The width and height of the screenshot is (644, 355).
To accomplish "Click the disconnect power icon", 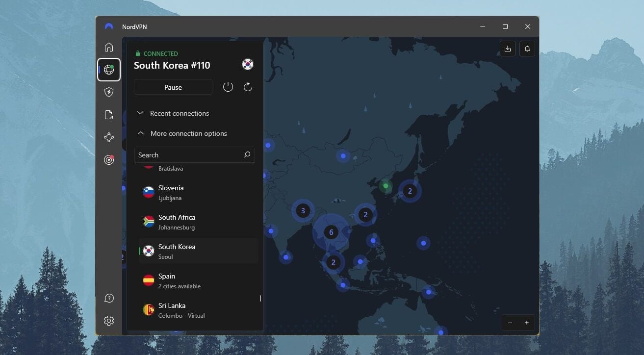I will tap(228, 87).
